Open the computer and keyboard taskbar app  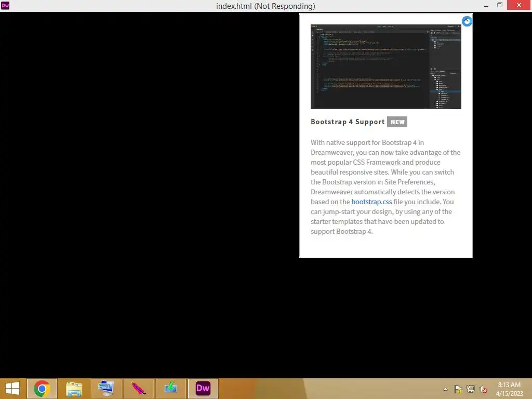point(106,389)
